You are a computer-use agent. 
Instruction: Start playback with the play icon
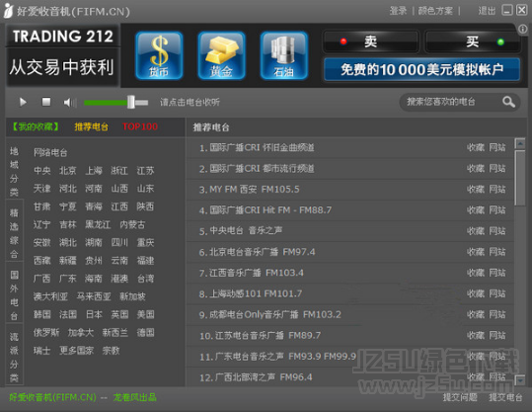(x=23, y=102)
